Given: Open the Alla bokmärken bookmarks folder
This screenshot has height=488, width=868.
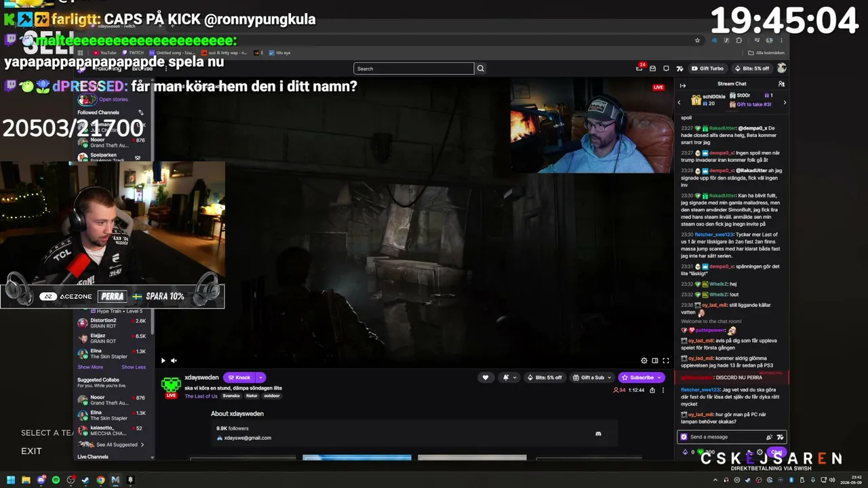Looking at the screenshot, I should point(766,53).
